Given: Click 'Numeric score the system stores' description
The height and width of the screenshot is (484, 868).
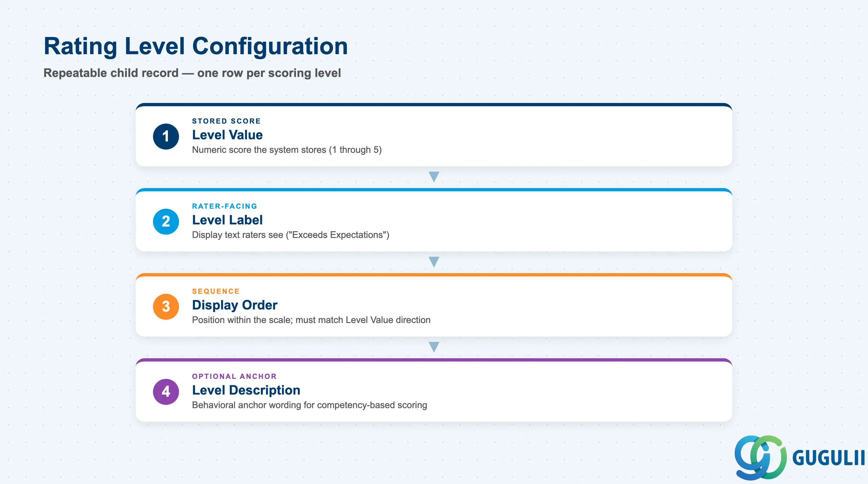Looking at the screenshot, I should (287, 150).
